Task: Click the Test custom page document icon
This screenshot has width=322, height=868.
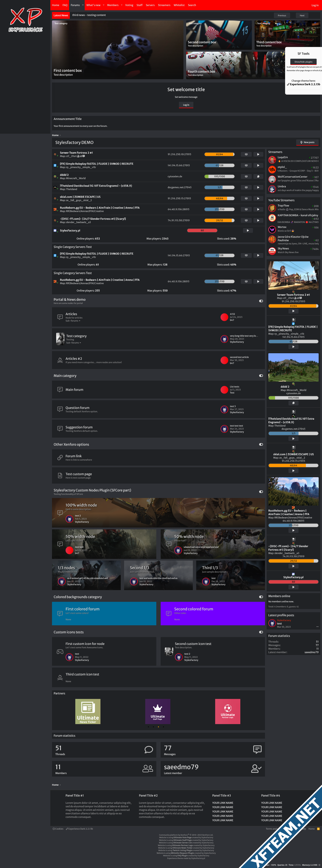Action: [x=60, y=476]
